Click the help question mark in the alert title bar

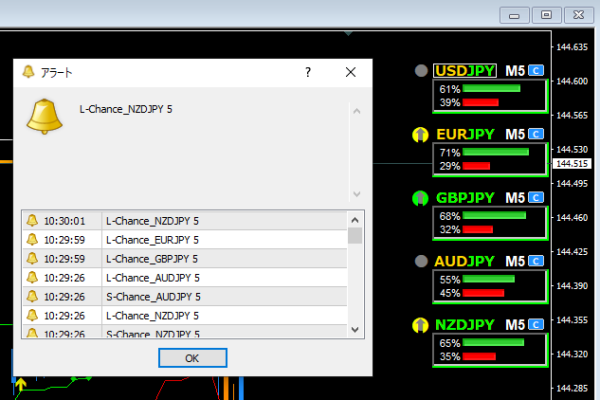[x=308, y=72]
